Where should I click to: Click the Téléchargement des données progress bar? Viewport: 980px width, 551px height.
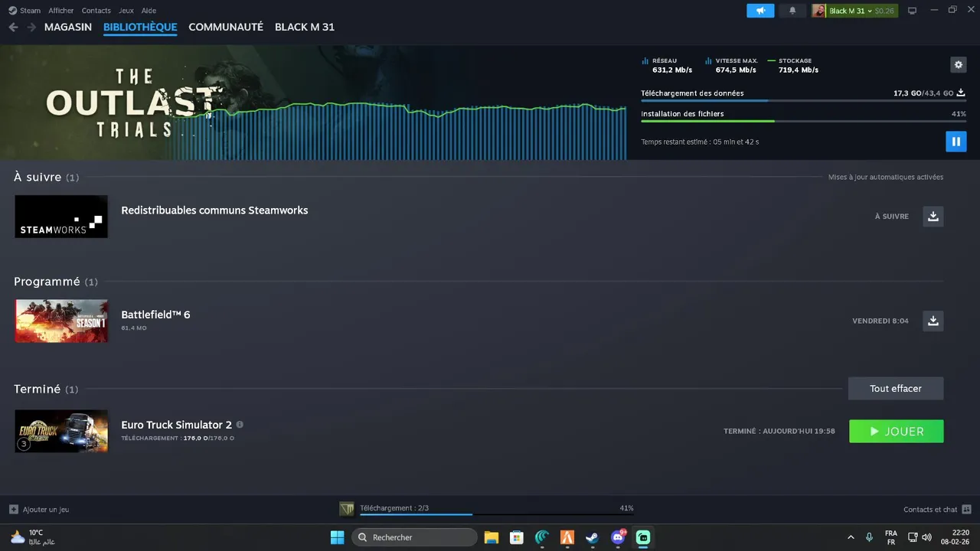click(803, 100)
